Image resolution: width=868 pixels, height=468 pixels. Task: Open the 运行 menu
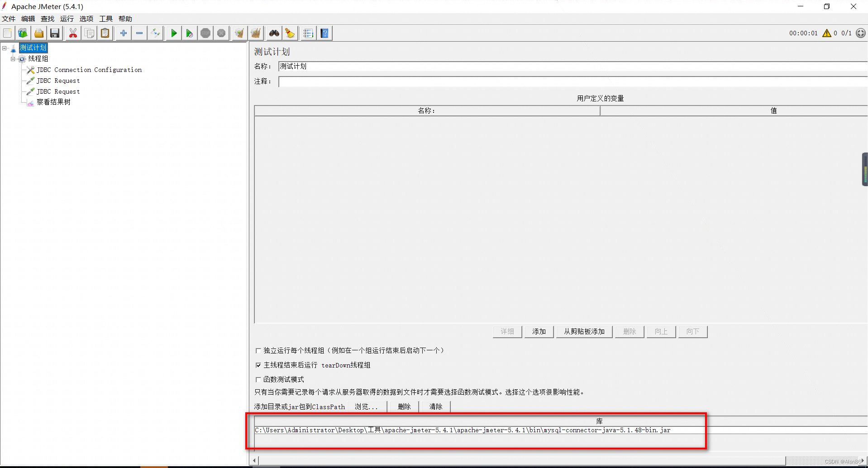click(67, 19)
